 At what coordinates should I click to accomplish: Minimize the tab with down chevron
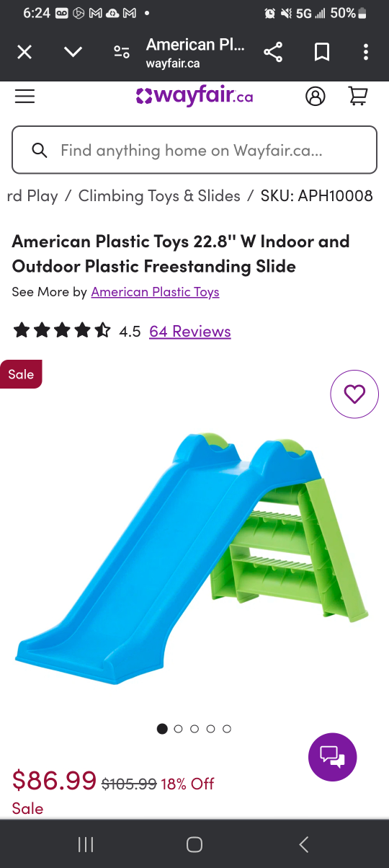tap(73, 52)
